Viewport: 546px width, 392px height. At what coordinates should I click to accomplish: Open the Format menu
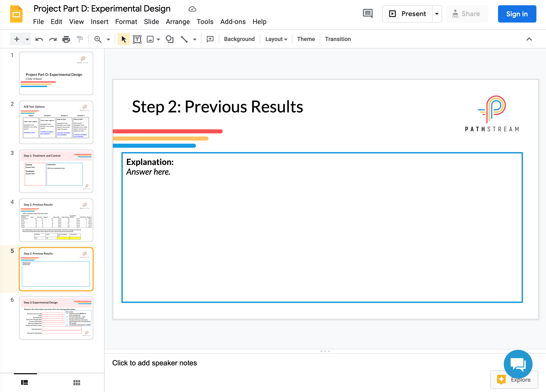pos(126,22)
